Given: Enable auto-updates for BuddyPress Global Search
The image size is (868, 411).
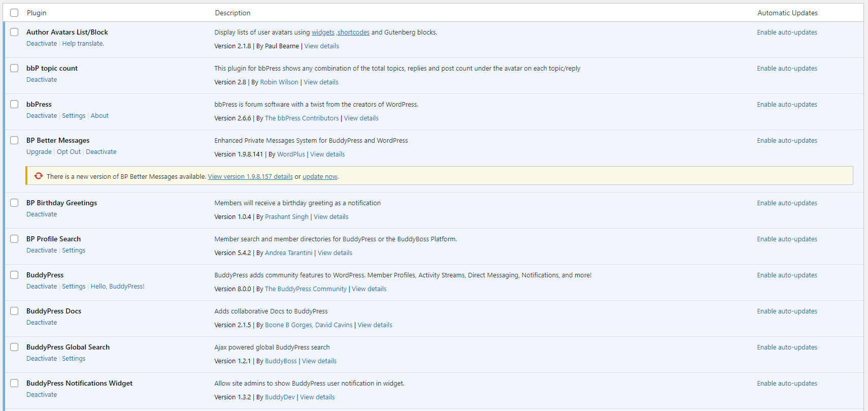Looking at the screenshot, I should (787, 347).
